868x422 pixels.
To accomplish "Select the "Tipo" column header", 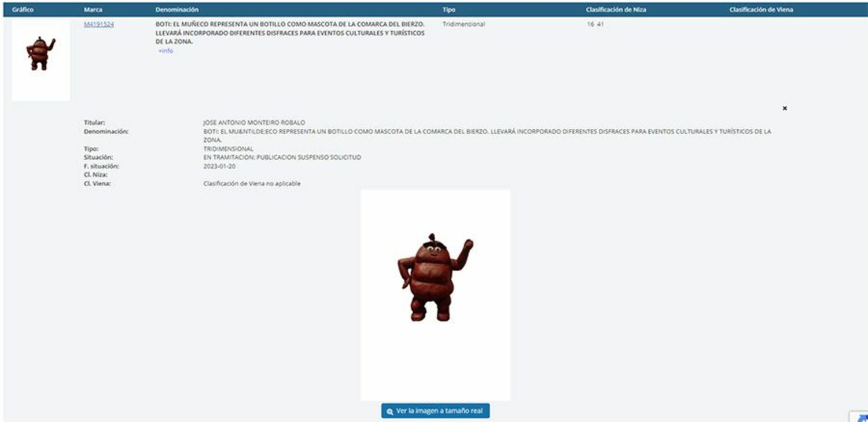I will (x=448, y=10).
